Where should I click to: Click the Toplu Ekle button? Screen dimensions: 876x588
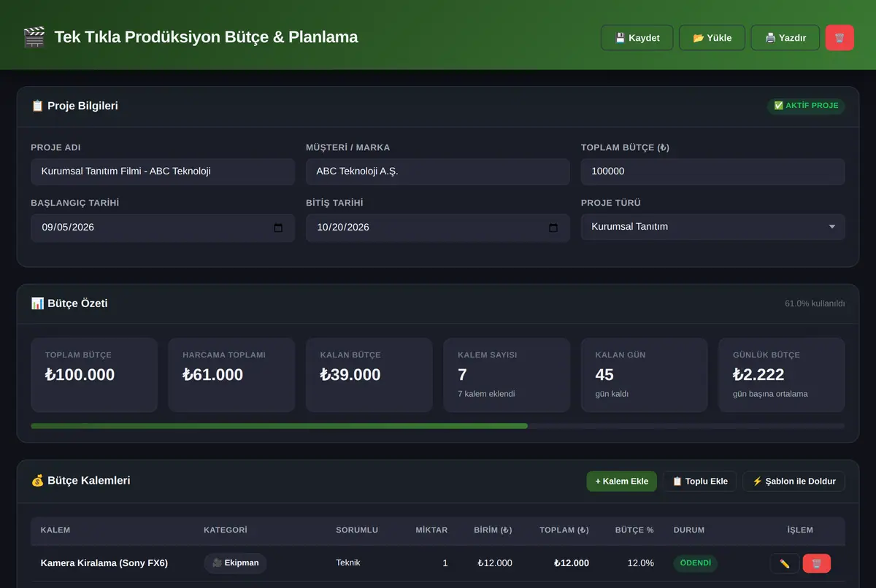[700, 481]
